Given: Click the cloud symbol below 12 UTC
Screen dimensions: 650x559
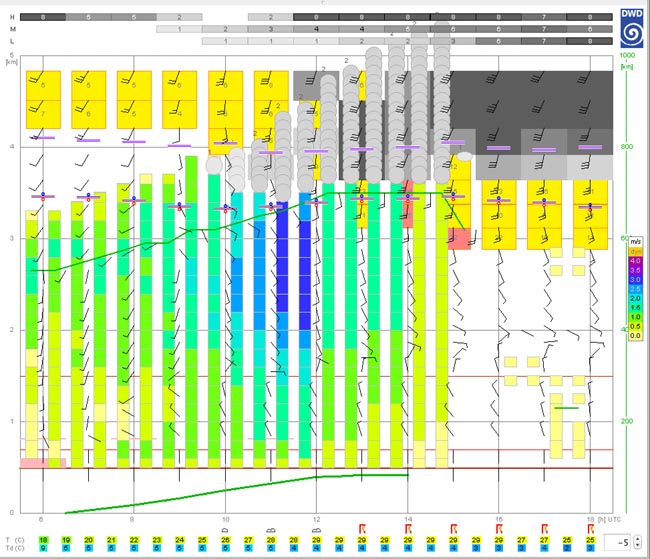Looking at the screenshot, I should point(316,530).
